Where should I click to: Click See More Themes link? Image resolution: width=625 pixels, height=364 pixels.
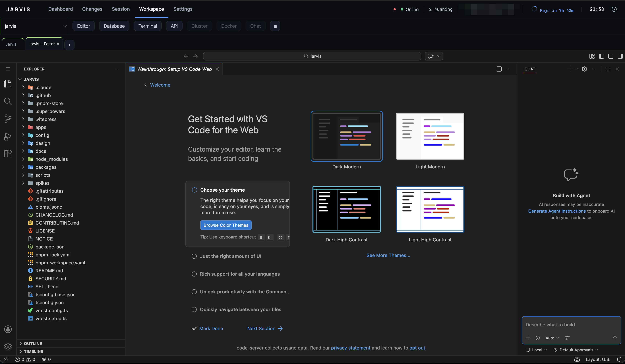(388, 255)
